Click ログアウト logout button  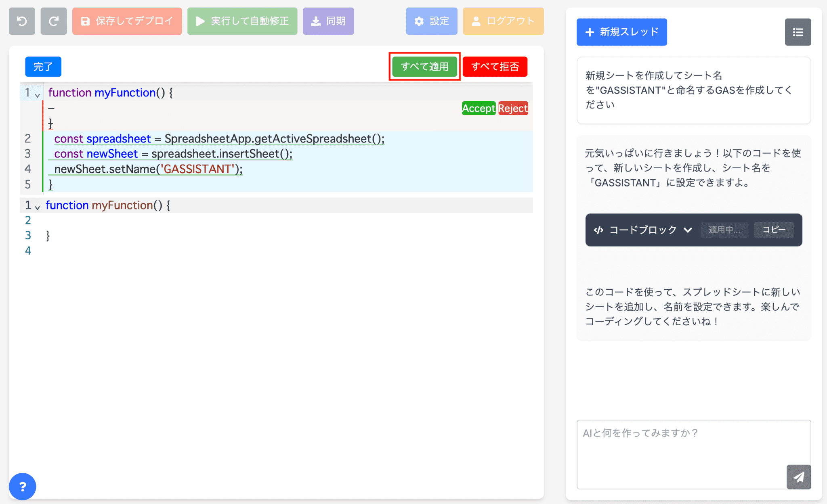coord(503,21)
